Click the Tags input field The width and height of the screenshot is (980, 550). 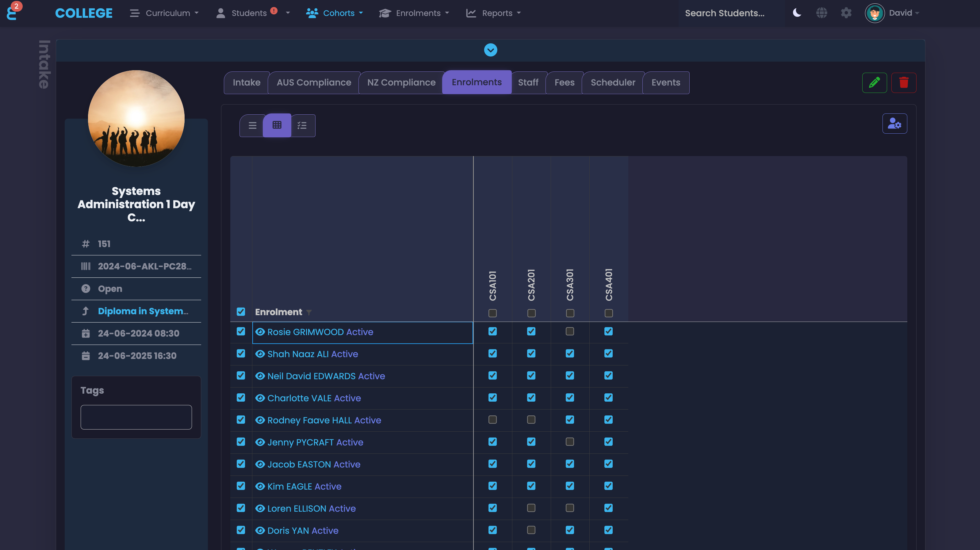(136, 417)
